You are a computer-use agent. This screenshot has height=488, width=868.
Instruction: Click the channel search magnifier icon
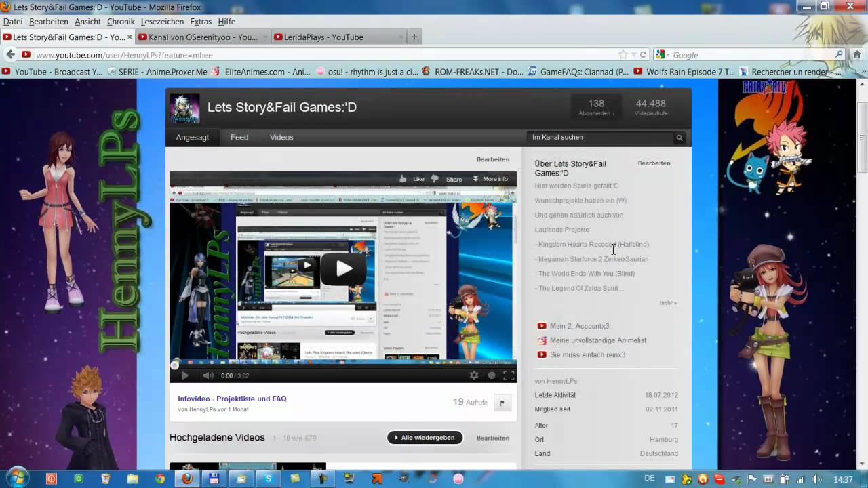(x=679, y=138)
